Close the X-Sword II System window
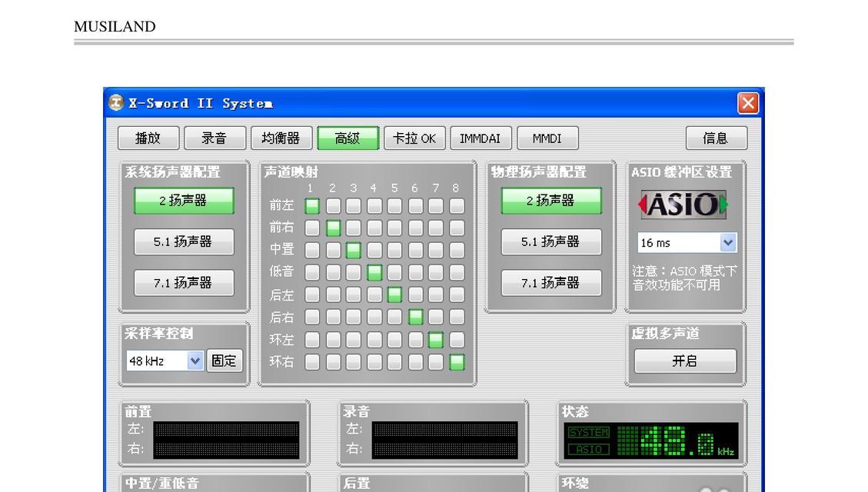This screenshot has width=868, height=492. pyautogui.click(x=748, y=103)
